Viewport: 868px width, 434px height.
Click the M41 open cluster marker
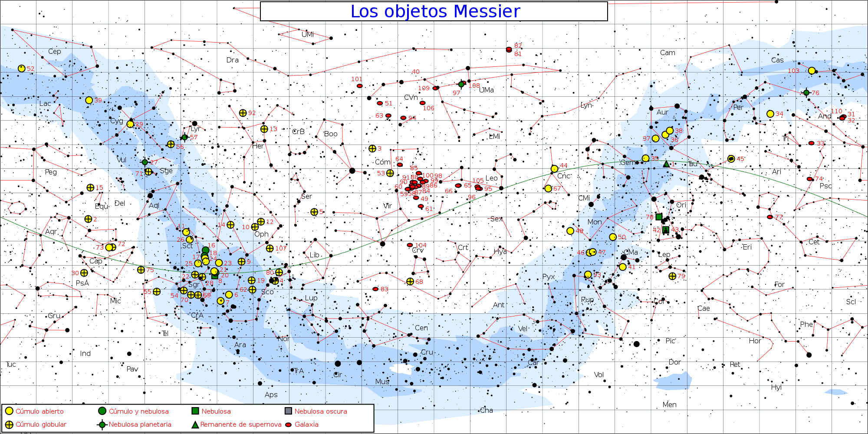click(x=623, y=267)
